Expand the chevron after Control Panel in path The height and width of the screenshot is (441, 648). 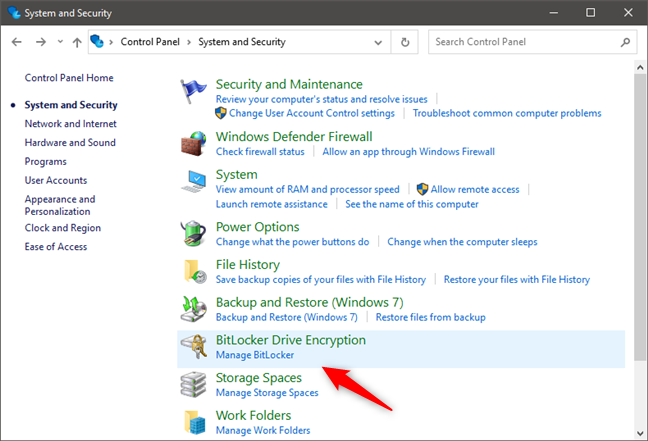point(189,42)
